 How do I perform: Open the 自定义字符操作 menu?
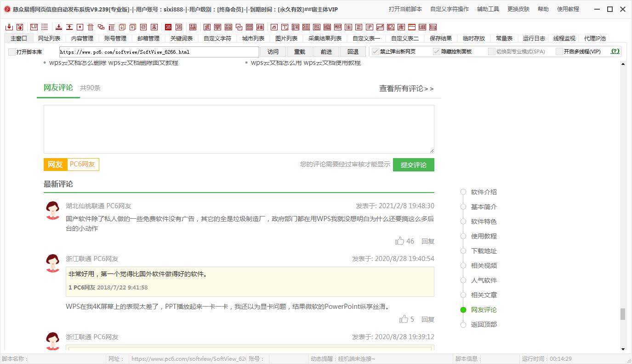click(x=450, y=9)
